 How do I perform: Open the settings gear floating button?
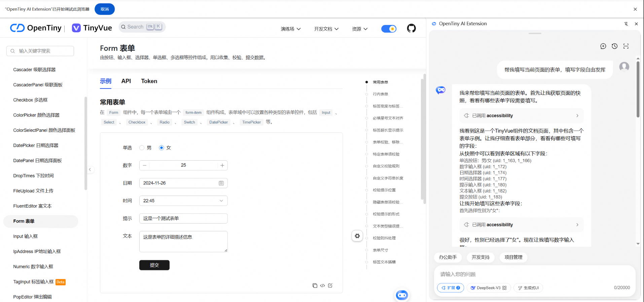point(357,236)
